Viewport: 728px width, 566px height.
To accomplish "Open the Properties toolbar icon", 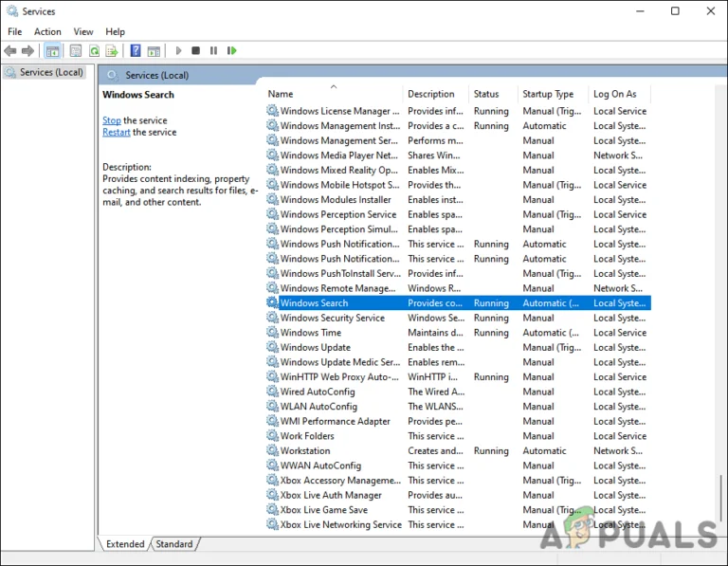I will coord(75,50).
